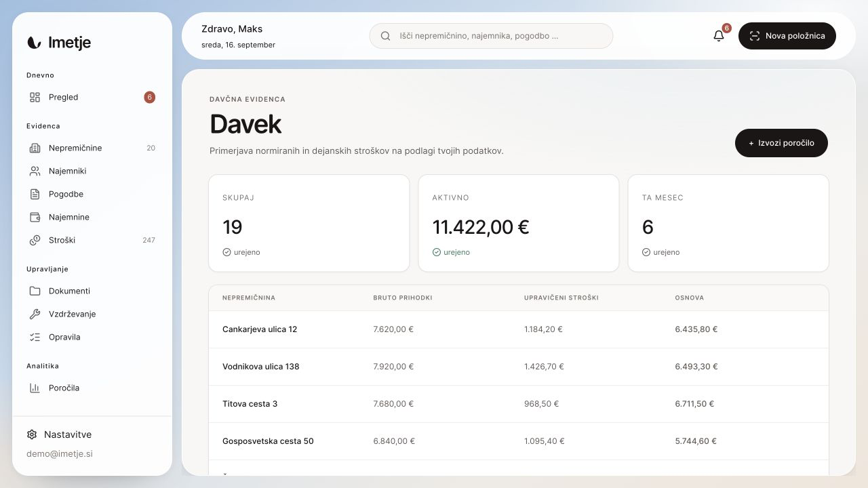Select Stroški from sidebar

tap(92, 240)
